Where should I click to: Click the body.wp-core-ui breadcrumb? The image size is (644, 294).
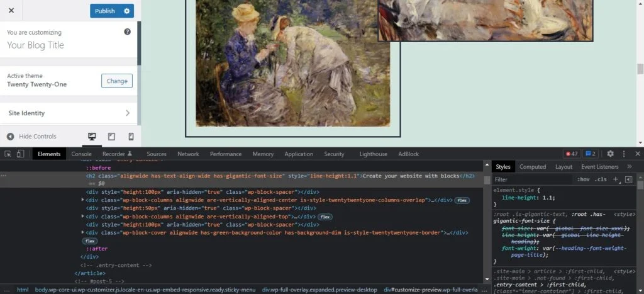[145, 290]
